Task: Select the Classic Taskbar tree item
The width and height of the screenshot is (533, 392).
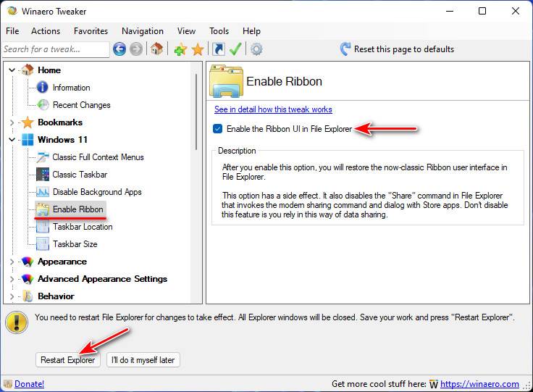Action: click(x=80, y=175)
